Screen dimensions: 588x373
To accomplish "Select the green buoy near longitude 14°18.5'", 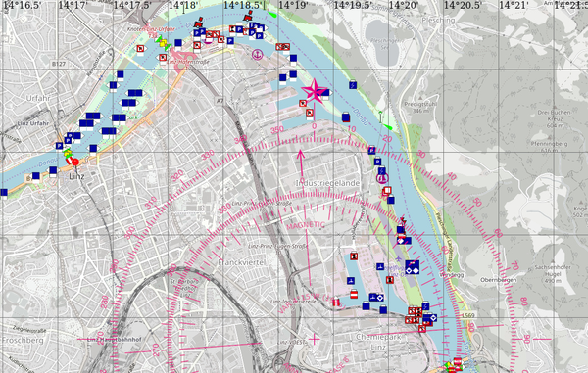I will [272, 15].
